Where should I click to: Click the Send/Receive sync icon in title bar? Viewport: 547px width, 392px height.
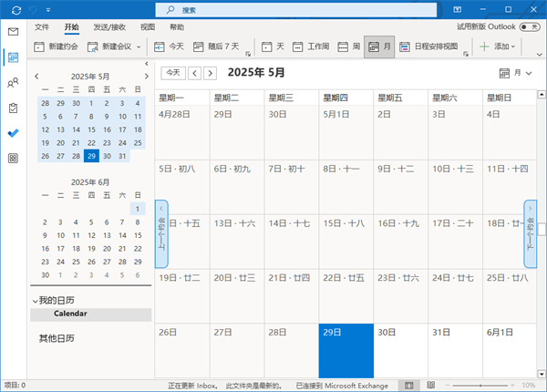pyautogui.click(x=16, y=10)
